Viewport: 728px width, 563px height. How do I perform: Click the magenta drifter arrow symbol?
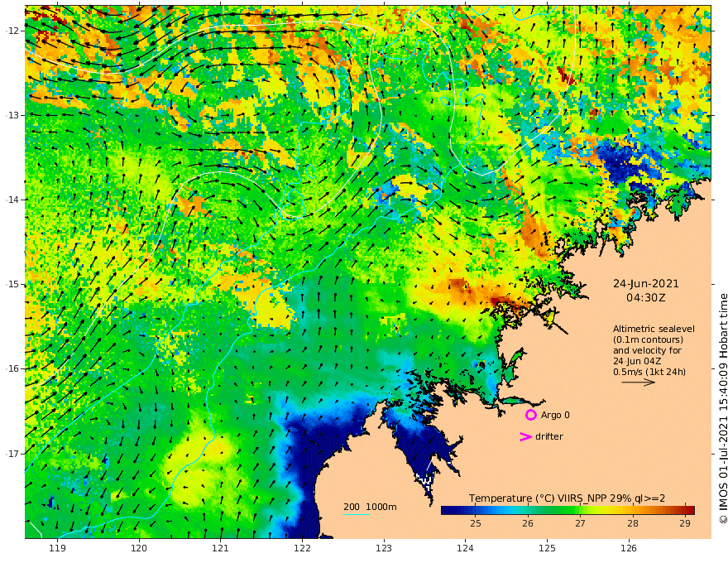click(x=525, y=436)
